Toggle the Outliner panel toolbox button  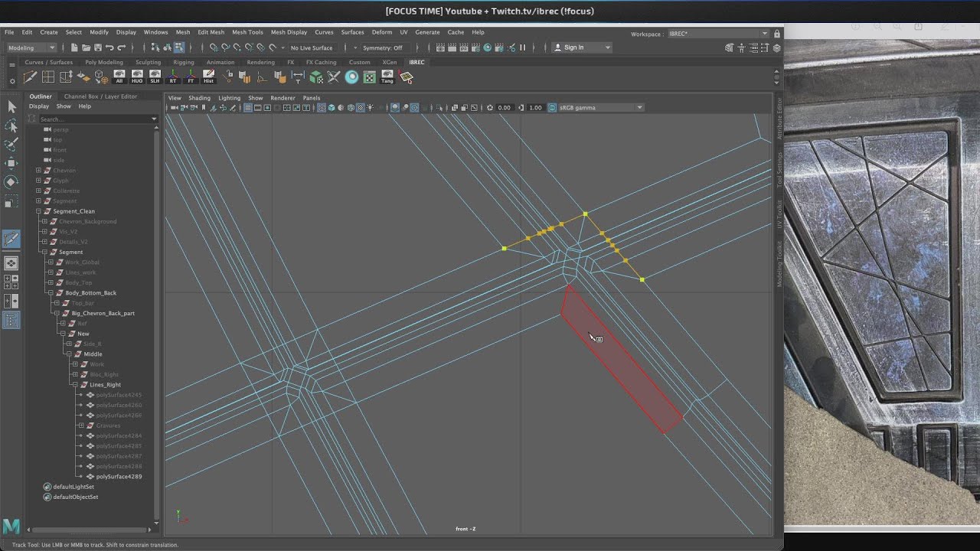pyautogui.click(x=11, y=320)
